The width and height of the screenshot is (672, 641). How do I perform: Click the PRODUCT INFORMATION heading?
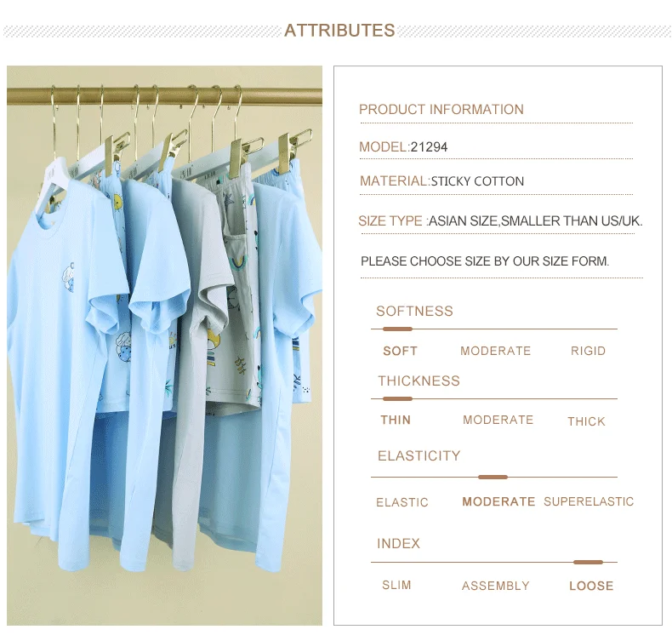tap(441, 109)
